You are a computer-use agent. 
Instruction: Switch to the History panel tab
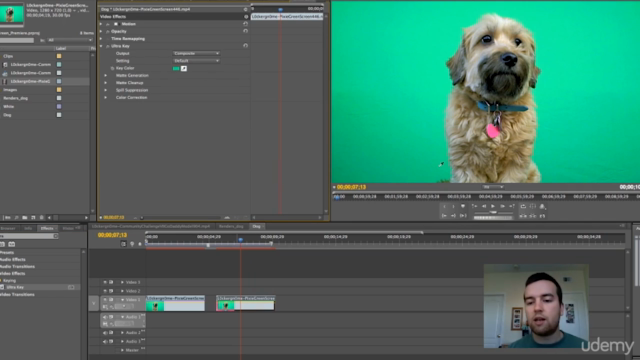coord(69,229)
